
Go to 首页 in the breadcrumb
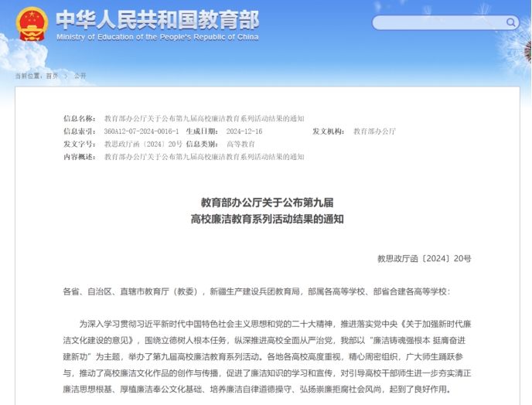(x=52, y=76)
